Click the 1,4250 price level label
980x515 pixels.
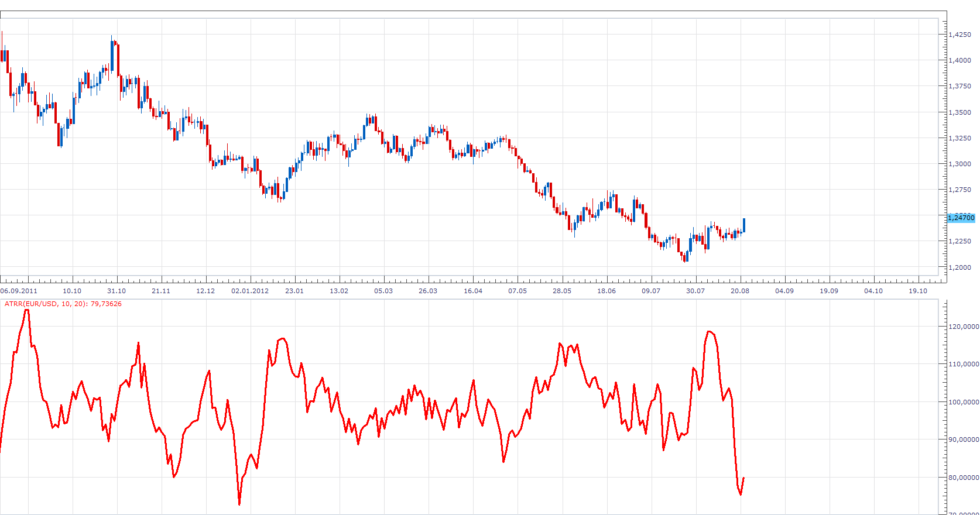960,35
